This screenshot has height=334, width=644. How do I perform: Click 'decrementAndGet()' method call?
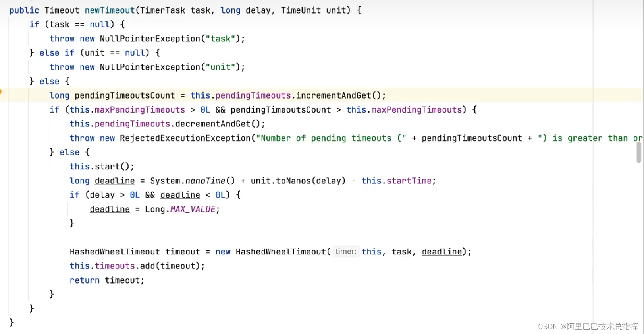[217, 124]
